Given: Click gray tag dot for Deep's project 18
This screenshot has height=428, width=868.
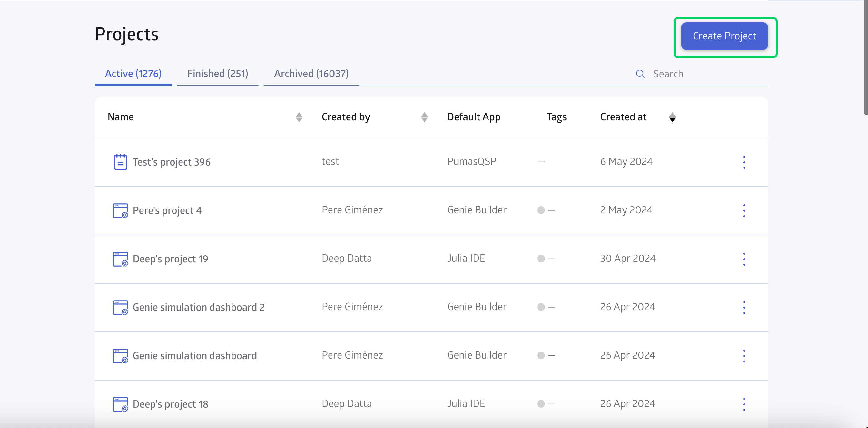Looking at the screenshot, I should point(541,404).
